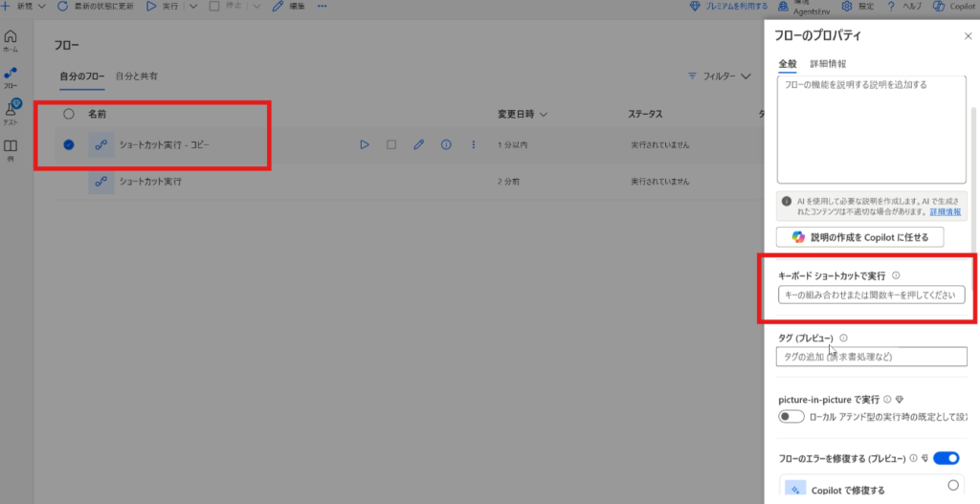Sort by 変更日時 column header
Image resolution: width=980 pixels, height=504 pixels.
pyautogui.click(x=523, y=114)
